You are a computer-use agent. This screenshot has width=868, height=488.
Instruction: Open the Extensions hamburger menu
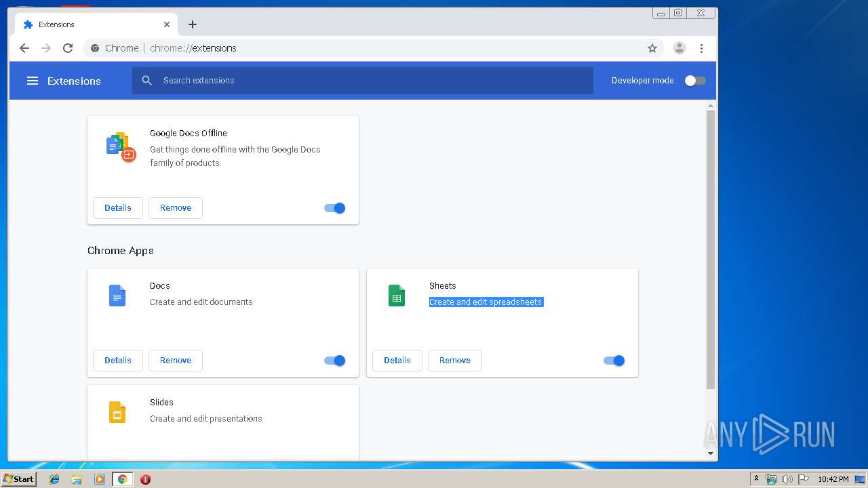[x=32, y=81]
